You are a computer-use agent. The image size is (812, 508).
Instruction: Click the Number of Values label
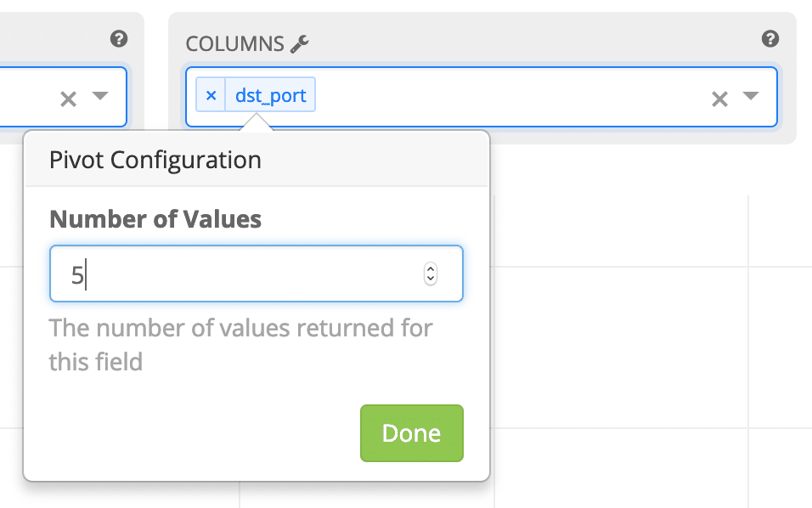tap(155, 219)
